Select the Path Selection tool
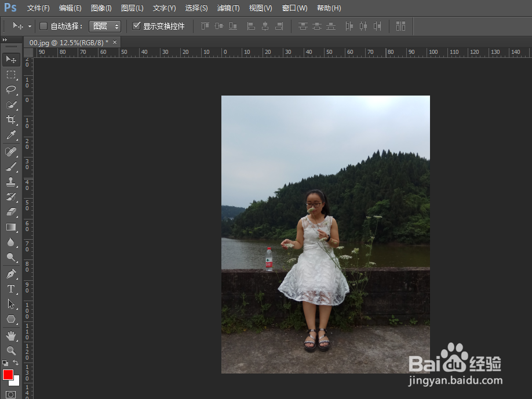The height and width of the screenshot is (399, 532). pyautogui.click(x=11, y=304)
